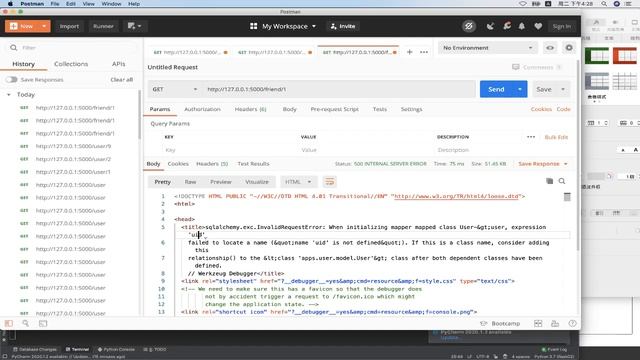This screenshot has height=360, width=640.
Task: Open the Test Results tab
Action: (x=253, y=164)
